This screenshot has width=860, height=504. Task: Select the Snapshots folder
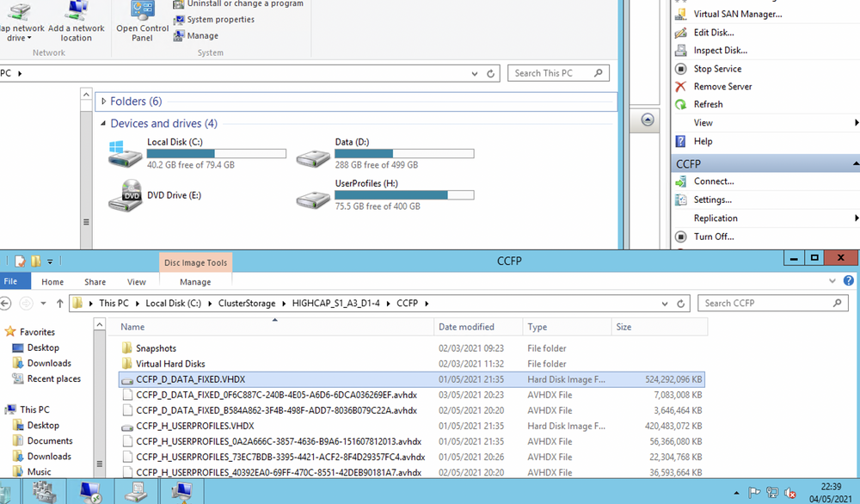click(156, 348)
